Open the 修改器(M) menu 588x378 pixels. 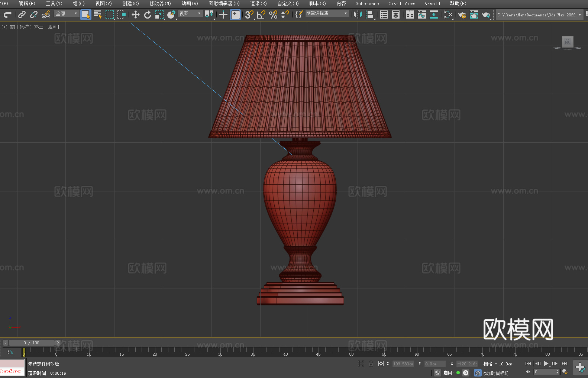160,3
